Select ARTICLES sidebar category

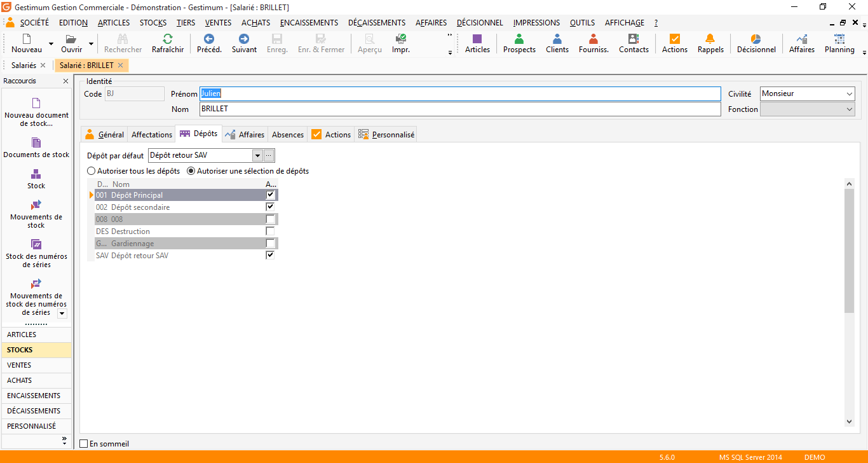click(x=36, y=335)
